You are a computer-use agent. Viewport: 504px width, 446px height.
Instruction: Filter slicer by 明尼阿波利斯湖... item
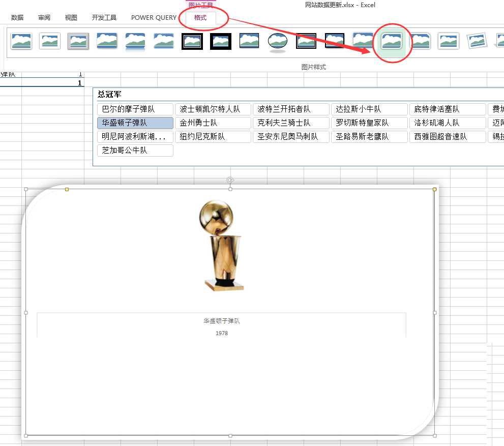pyautogui.click(x=135, y=137)
